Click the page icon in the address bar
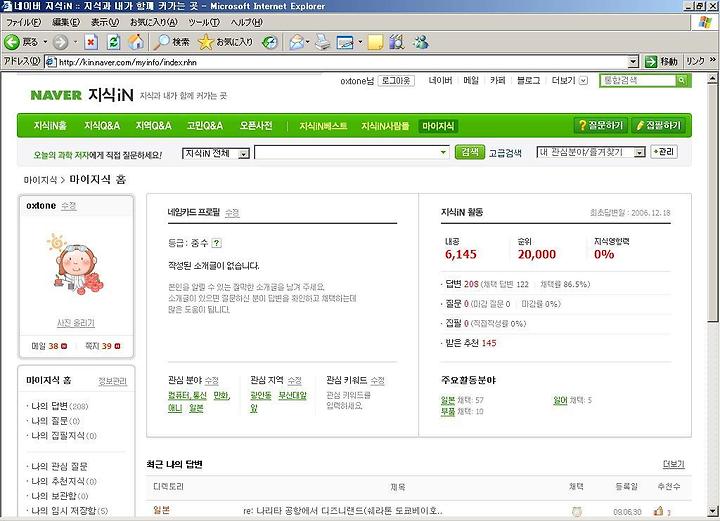 click(51, 62)
